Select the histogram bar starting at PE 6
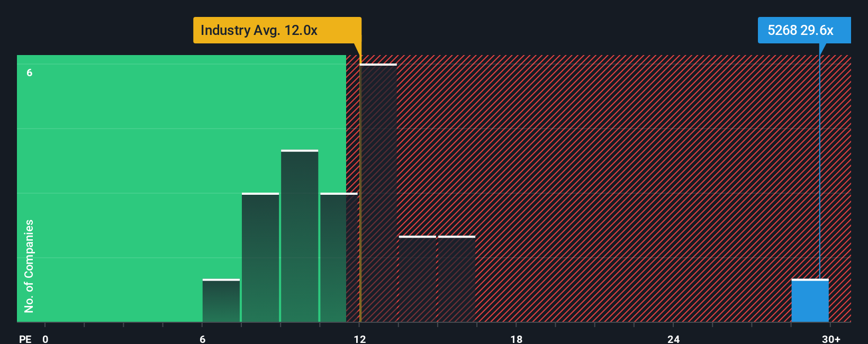Viewport: 868px width, 344px height. [x=221, y=301]
